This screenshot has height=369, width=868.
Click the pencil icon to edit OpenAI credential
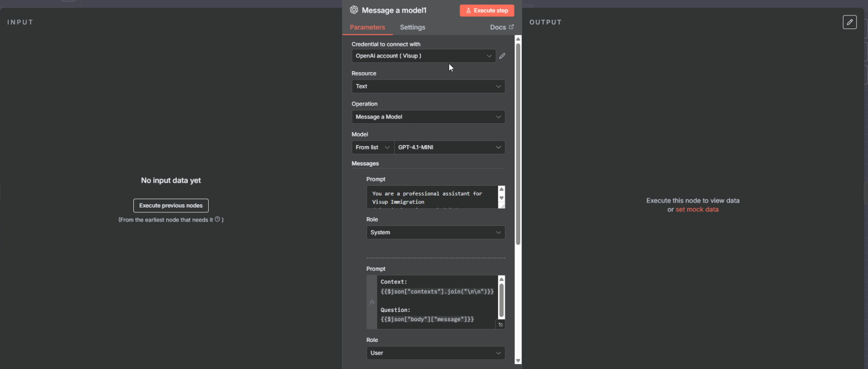pyautogui.click(x=502, y=56)
